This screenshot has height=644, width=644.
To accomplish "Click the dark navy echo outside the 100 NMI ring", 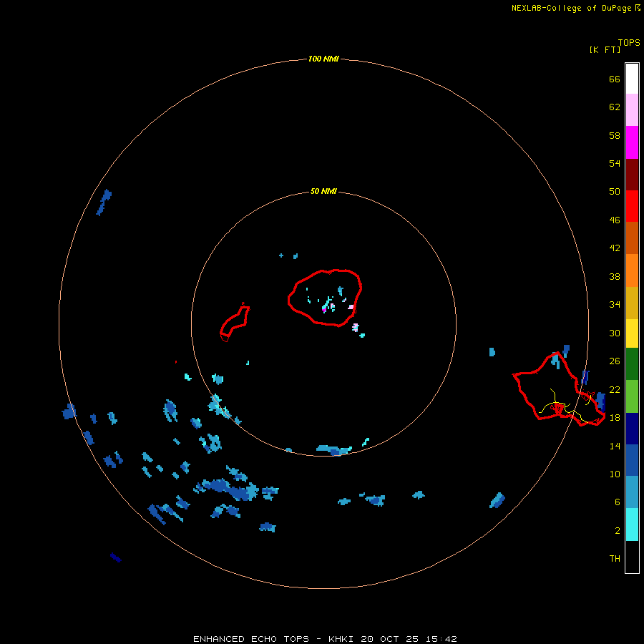I will (115, 557).
